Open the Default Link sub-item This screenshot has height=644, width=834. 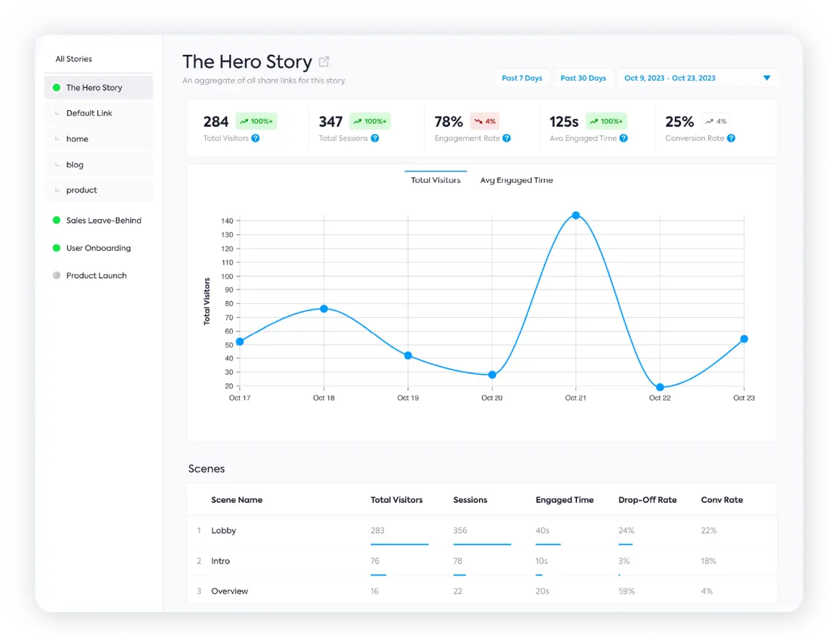89,113
